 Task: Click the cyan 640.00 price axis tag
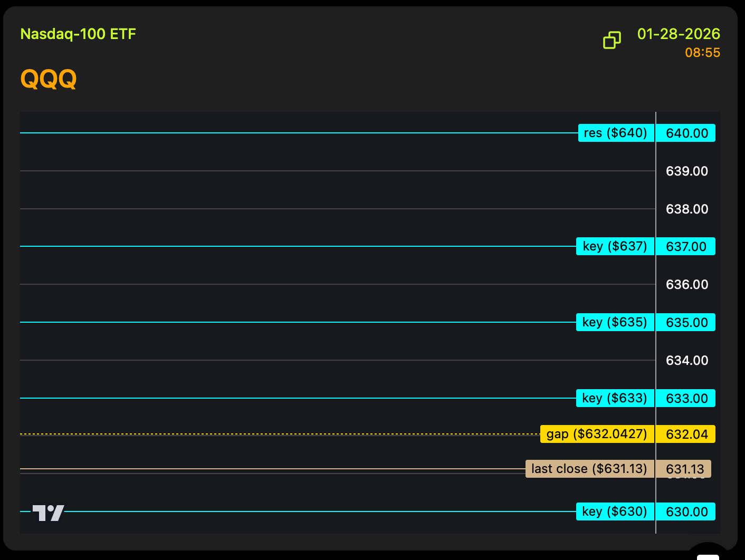click(686, 133)
